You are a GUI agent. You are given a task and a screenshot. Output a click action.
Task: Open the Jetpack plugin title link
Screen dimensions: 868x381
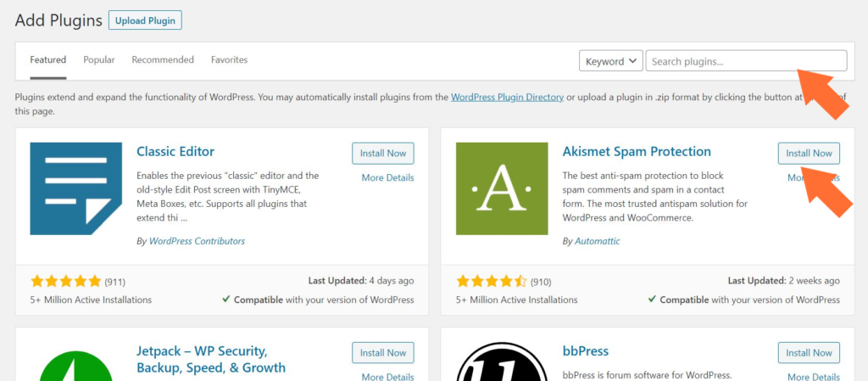[x=211, y=360]
